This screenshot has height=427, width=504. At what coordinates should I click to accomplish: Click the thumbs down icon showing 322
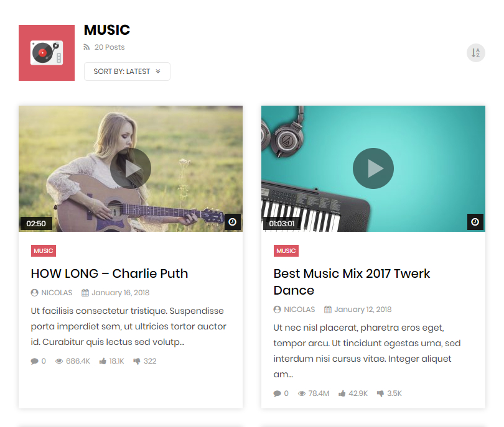[137, 361]
